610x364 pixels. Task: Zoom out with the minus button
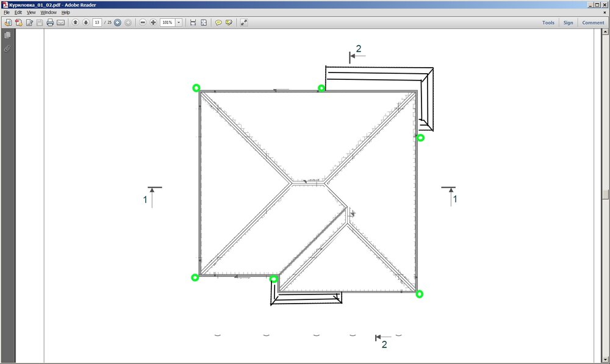click(x=143, y=23)
